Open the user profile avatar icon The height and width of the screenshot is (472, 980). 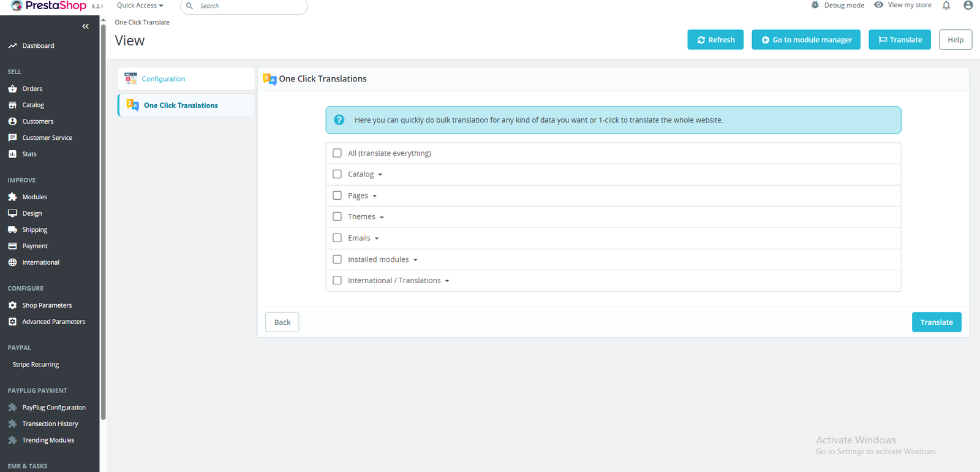(x=968, y=6)
